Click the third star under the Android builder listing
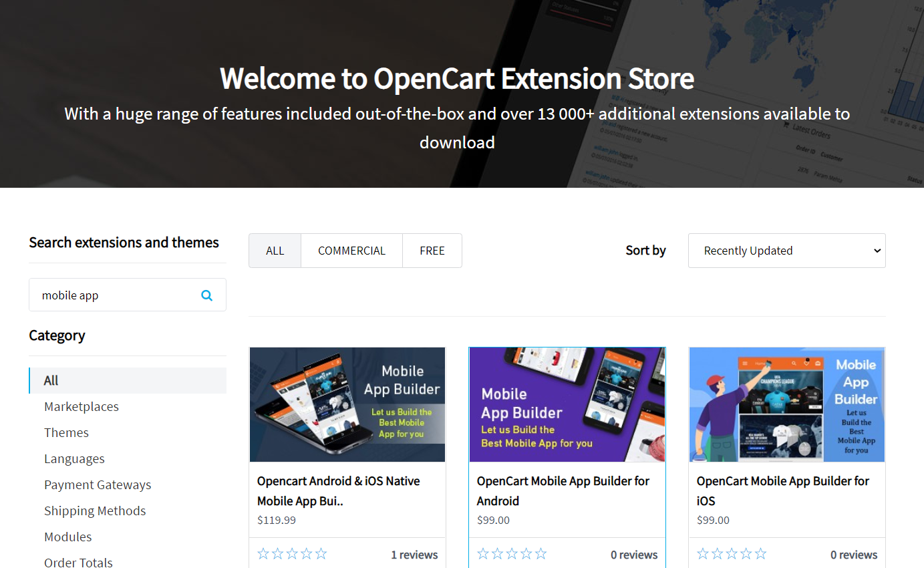The height and width of the screenshot is (568, 924). [x=512, y=553]
